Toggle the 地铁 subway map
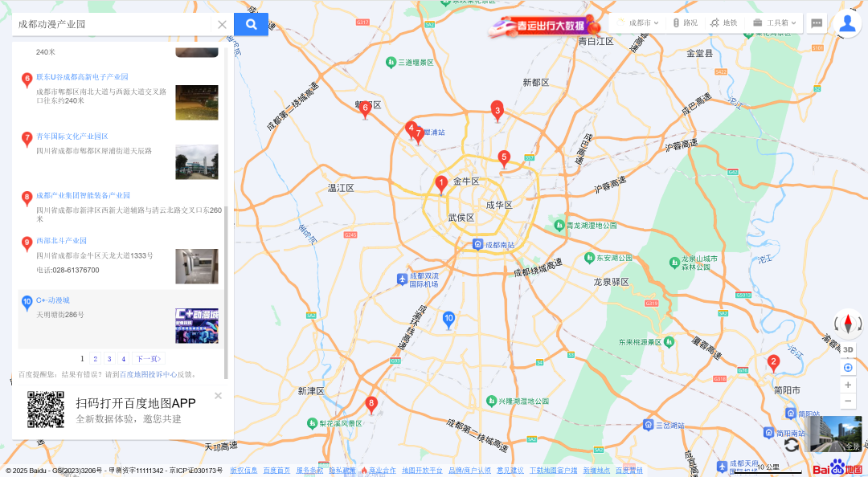Image resolution: width=868 pixels, height=477 pixels. coord(724,23)
